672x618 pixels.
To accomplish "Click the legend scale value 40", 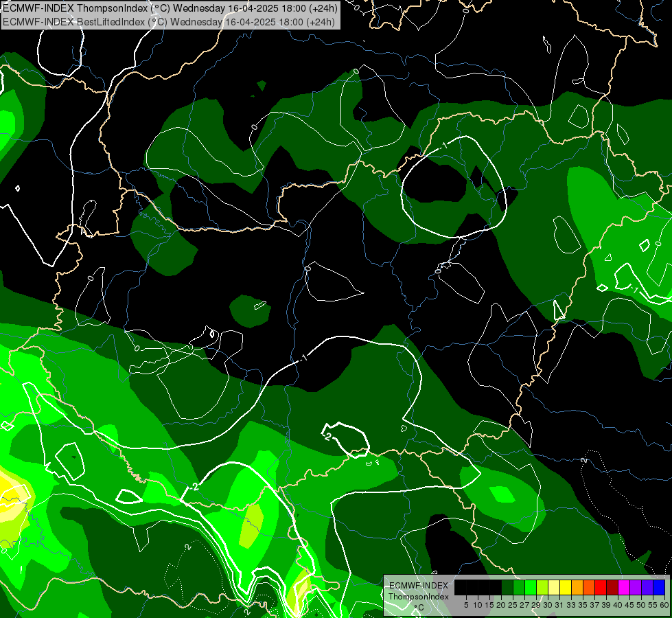I will pyautogui.click(x=618, y=605).
